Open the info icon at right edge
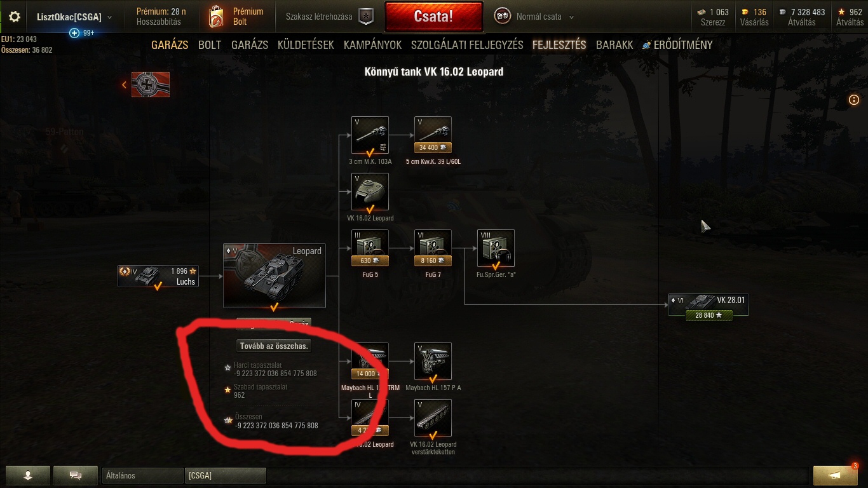868x488 pixels. [854, 100]
